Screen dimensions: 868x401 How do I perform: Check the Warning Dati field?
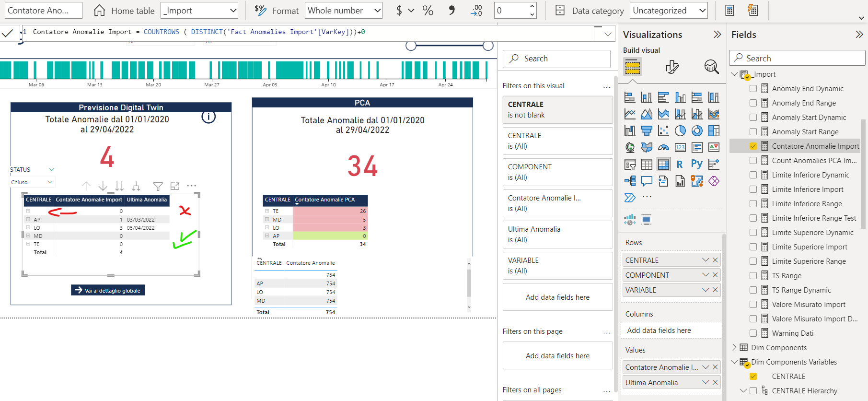(753, 333)
